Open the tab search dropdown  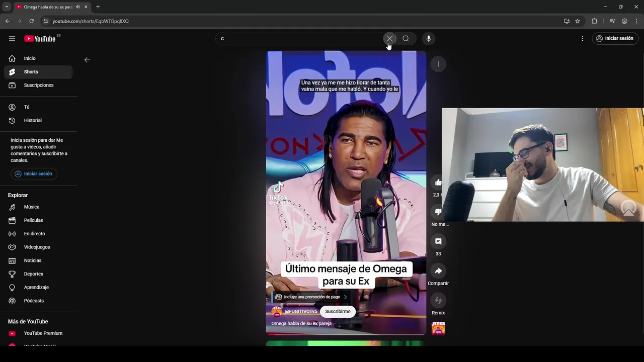[x=7, y=7]
